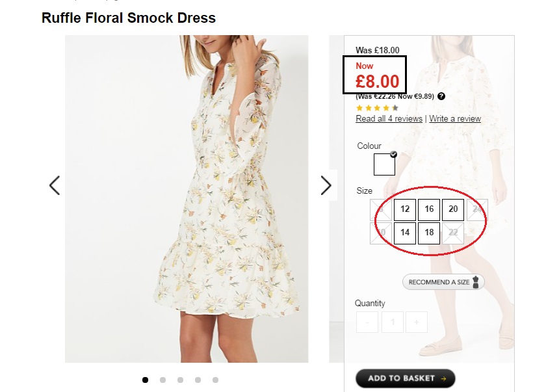Click the Write a review link
This screenshot has height=392, width=533.
pyautogui.click(x=455, y=119)
